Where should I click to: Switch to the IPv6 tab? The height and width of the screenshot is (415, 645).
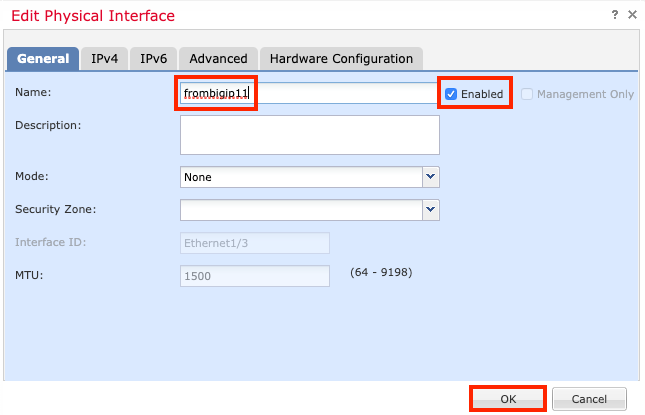coord(153,59)
